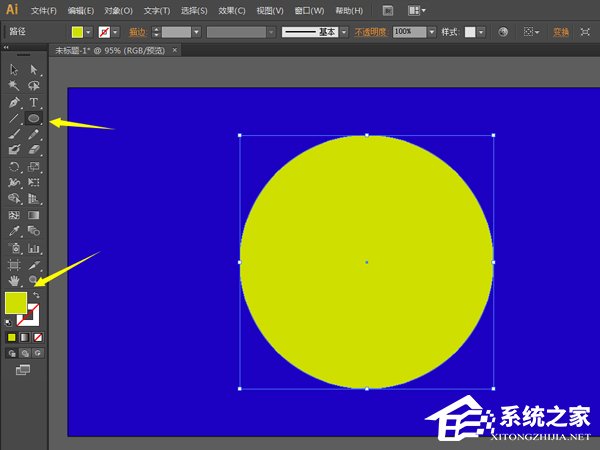
Task: Open stroke weight dropdown arrow
Action: pos(196,32)
